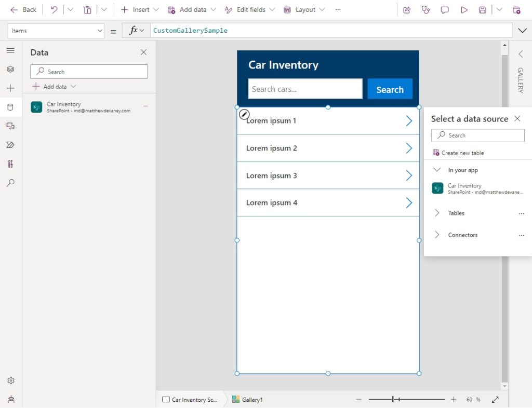The image size is (532, 408).
Task: Open the Insert menu
Action: coord(139,10)
